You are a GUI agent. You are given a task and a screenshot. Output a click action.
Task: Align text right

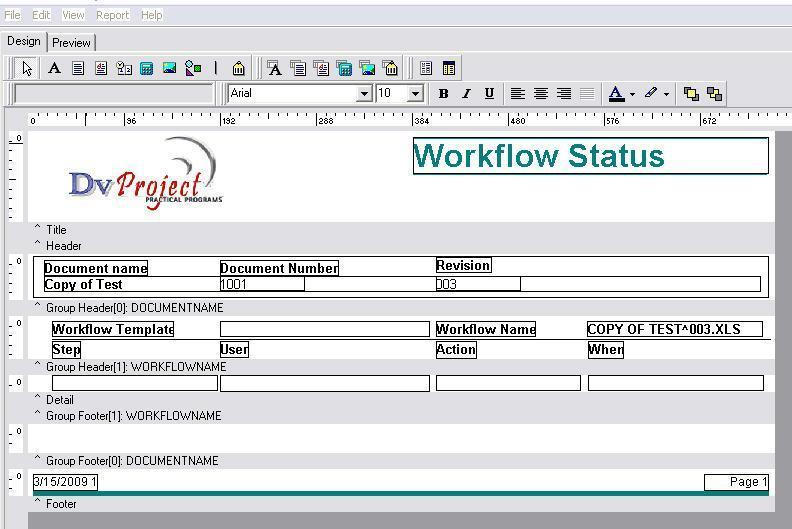[x=564, y=93]
